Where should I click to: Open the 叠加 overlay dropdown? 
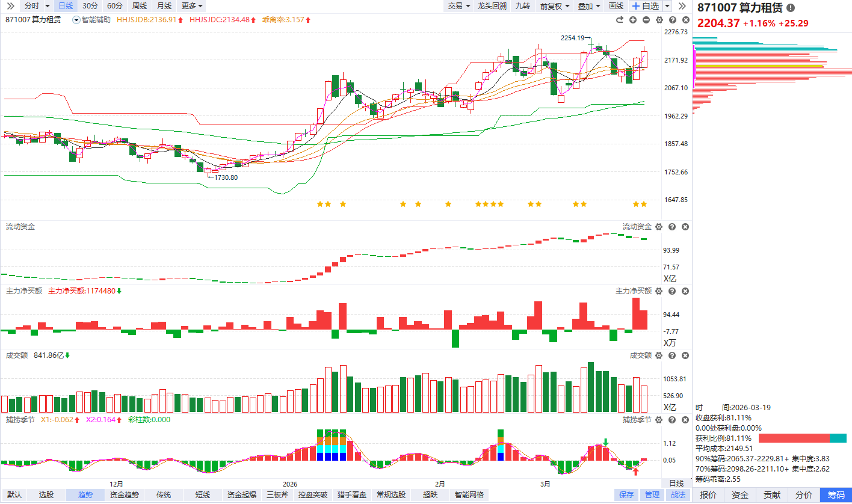coord(589,6)
